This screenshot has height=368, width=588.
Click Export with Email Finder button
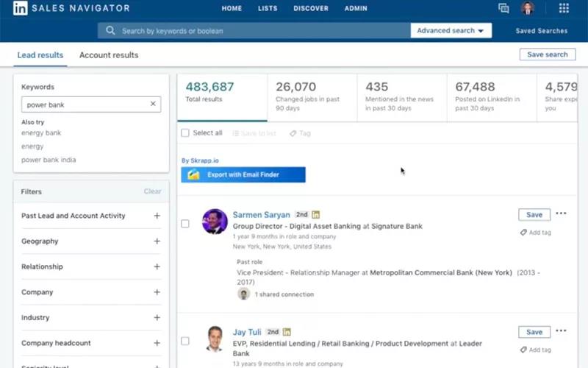243,175
